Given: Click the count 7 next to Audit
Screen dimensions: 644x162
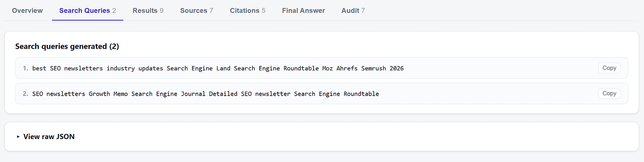Looking at the screenshot, I should [363, 11].
